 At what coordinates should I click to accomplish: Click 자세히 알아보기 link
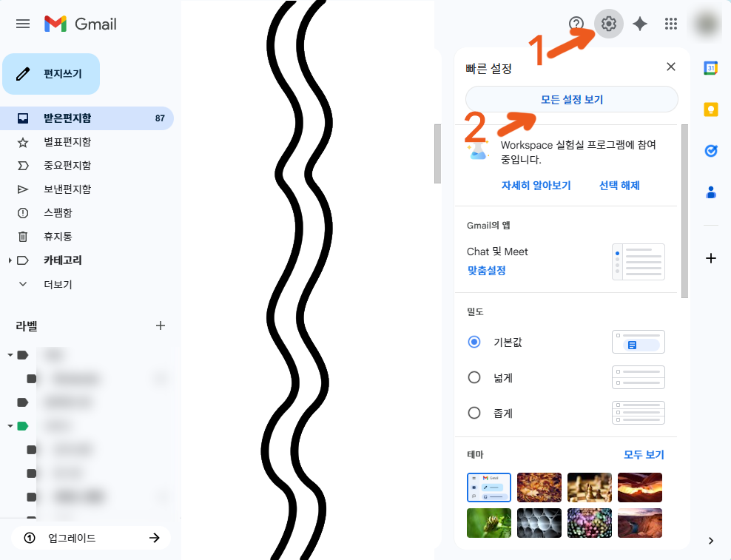[x=536, y=185]
